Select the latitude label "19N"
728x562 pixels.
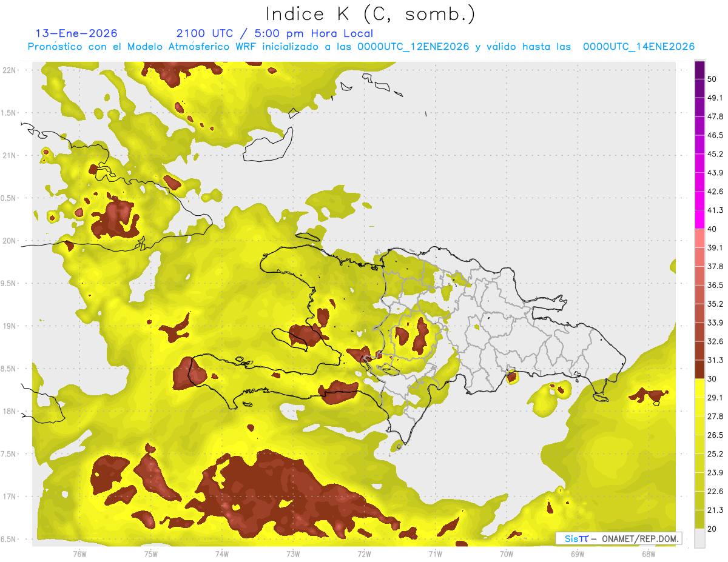[x=9, y=326]
